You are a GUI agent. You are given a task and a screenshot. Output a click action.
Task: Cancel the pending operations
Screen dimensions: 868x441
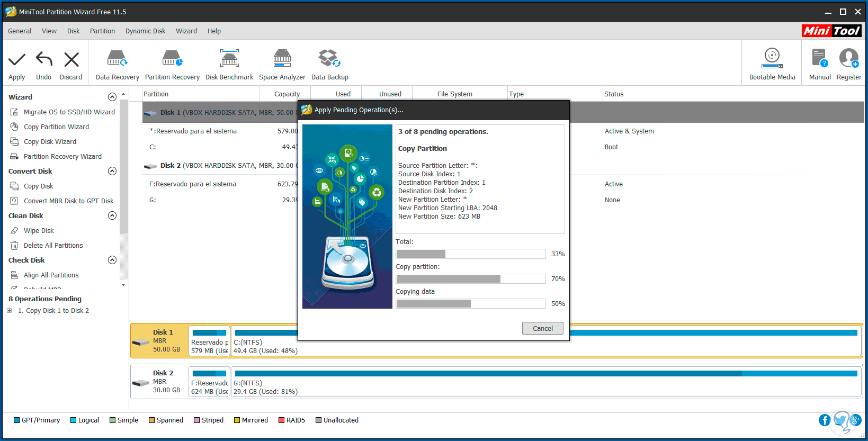[x=542, y=328]
